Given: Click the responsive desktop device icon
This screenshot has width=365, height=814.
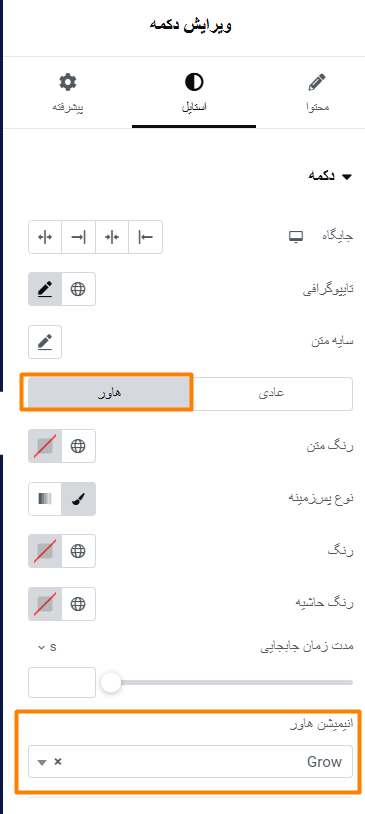Looking at the screenshot, I should [x=296, y=237].
